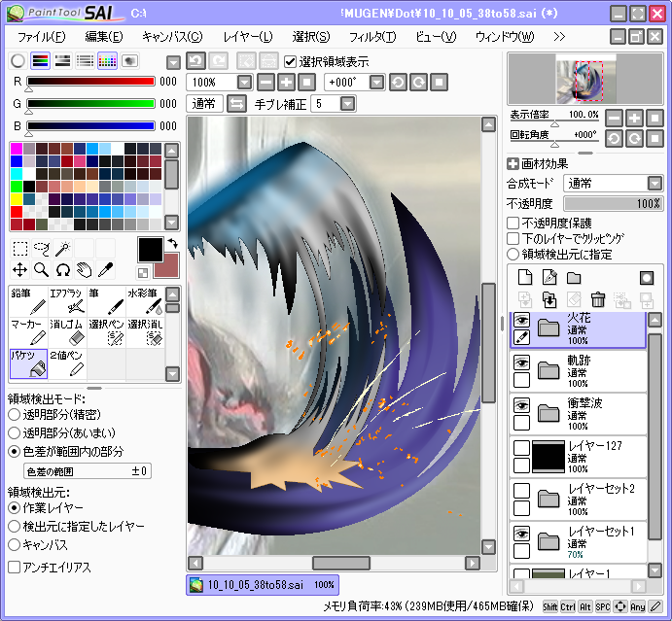
Task: Select the 透明部分(精密) radio option
Action: pos(15,415)
